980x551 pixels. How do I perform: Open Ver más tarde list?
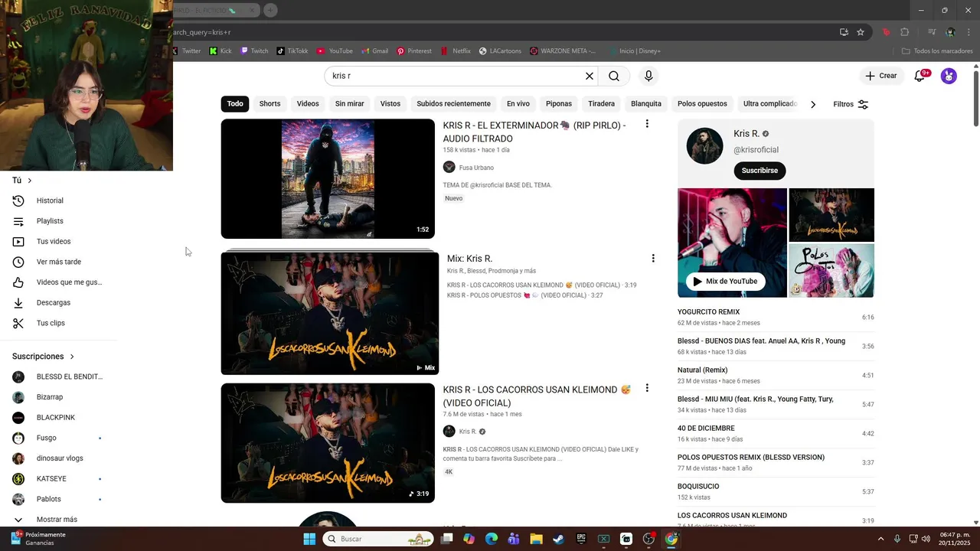pos(58,262)
